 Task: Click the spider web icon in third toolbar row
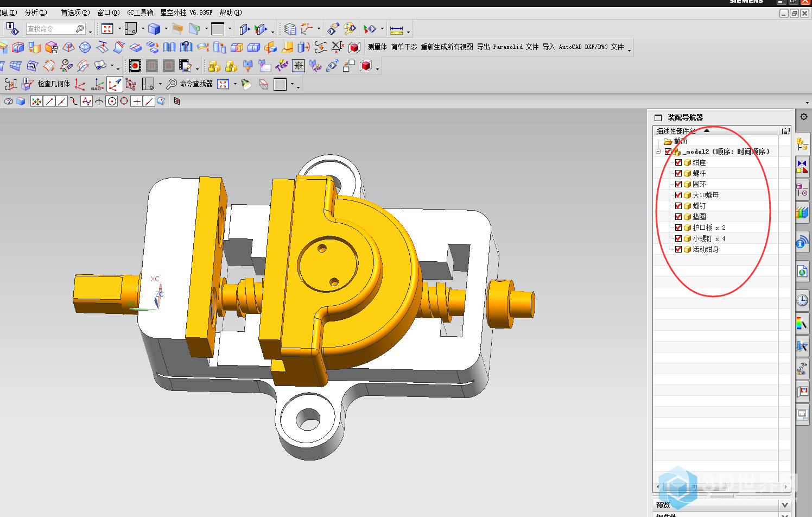299,66
